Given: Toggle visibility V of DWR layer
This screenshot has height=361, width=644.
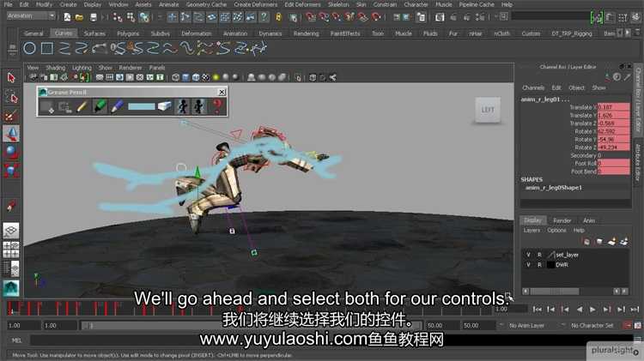Looking at the screenshot, I should (x=528, y=265).
